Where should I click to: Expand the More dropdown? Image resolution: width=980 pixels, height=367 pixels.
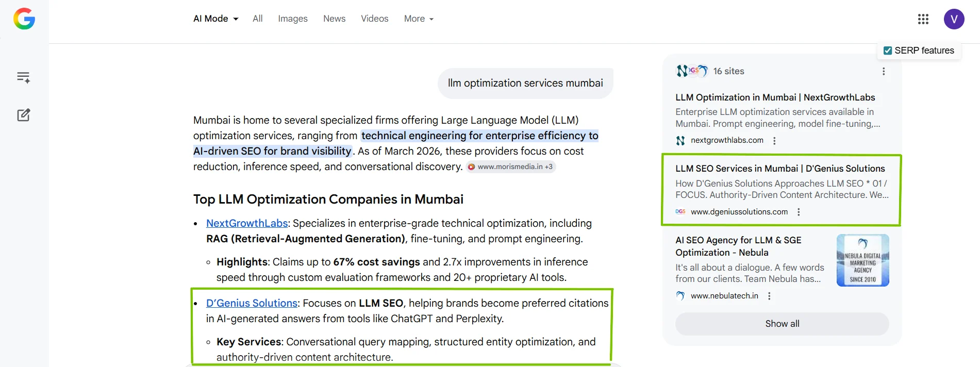tap(419, 19)
